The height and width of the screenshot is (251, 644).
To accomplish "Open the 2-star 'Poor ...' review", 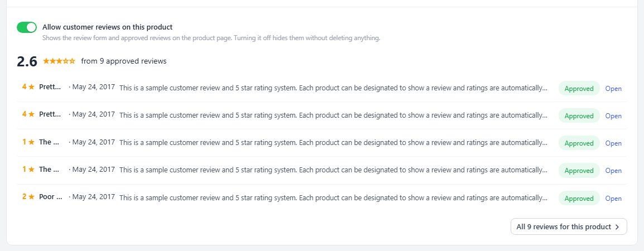I will (613, 199).
